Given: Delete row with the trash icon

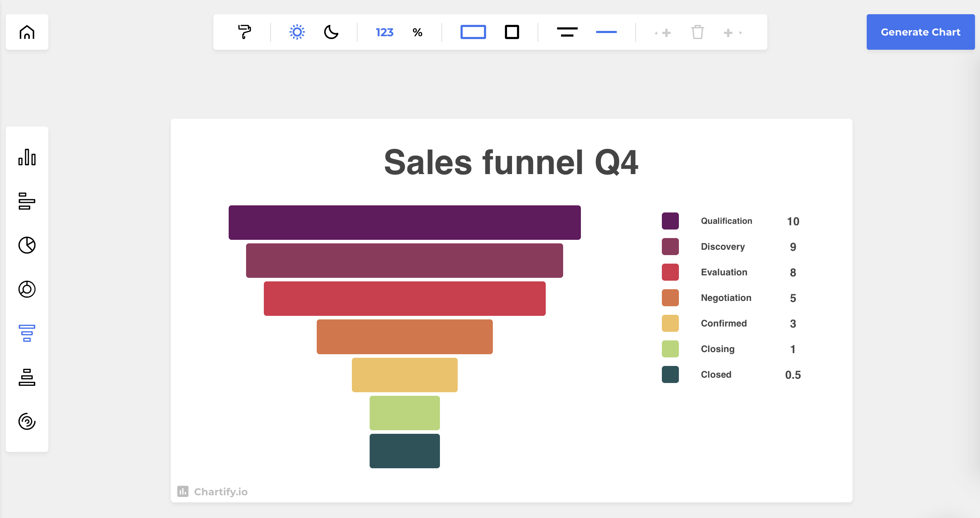Looking at the screenshot, I should [x=697, y=32].
